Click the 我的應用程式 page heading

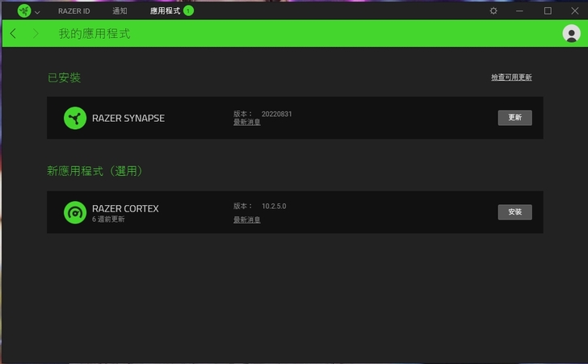click(x=94, y=34)
